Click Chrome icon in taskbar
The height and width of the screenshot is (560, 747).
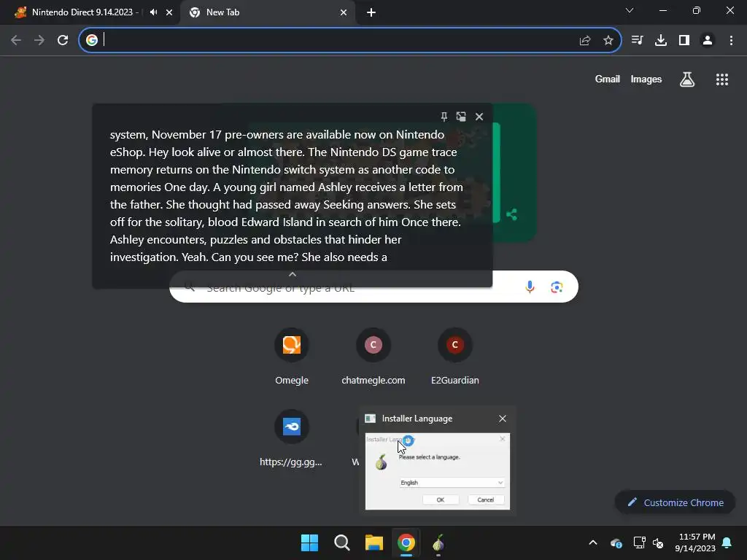[406, 542]
